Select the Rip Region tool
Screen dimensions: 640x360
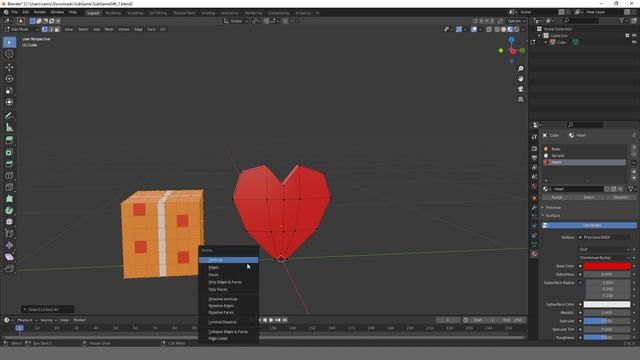click(9, 269)
